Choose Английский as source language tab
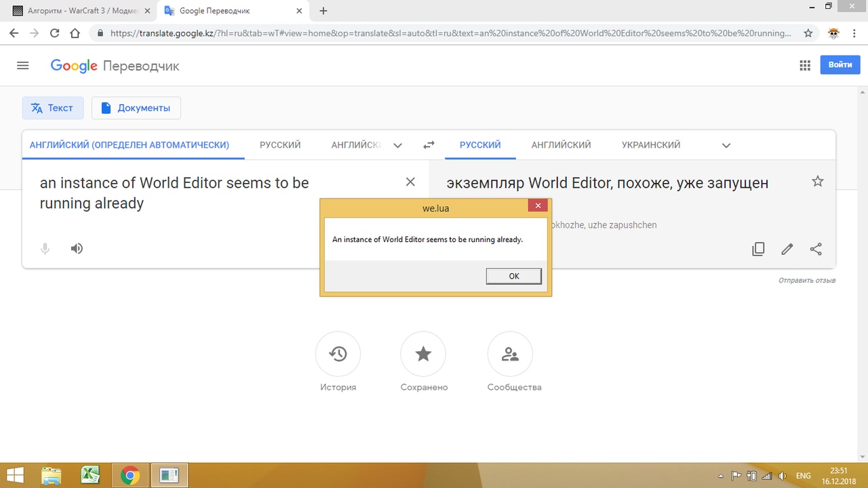Viewport: 868px width, 488px height. click(356, 145)
